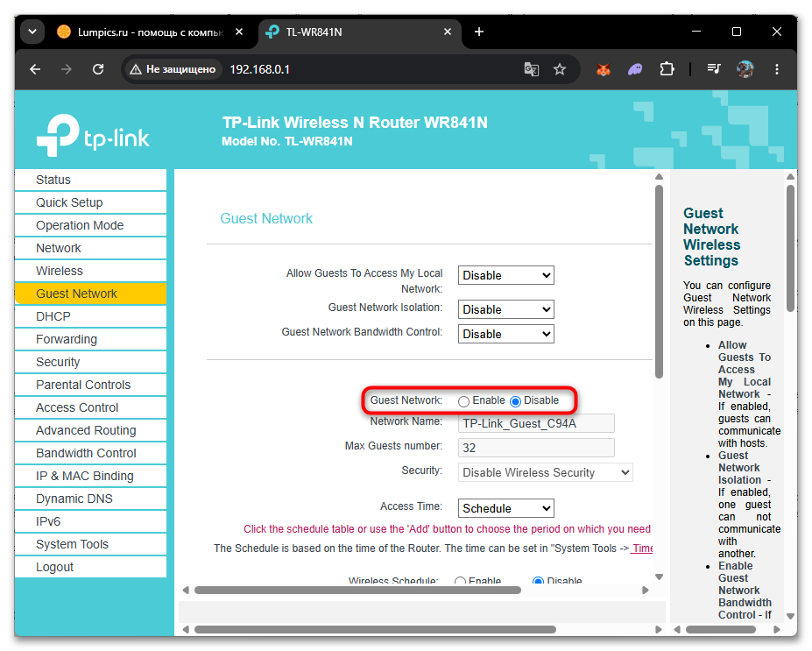Go back with the browser back arrow
812x651 pixels.
(x=35, y=69)
